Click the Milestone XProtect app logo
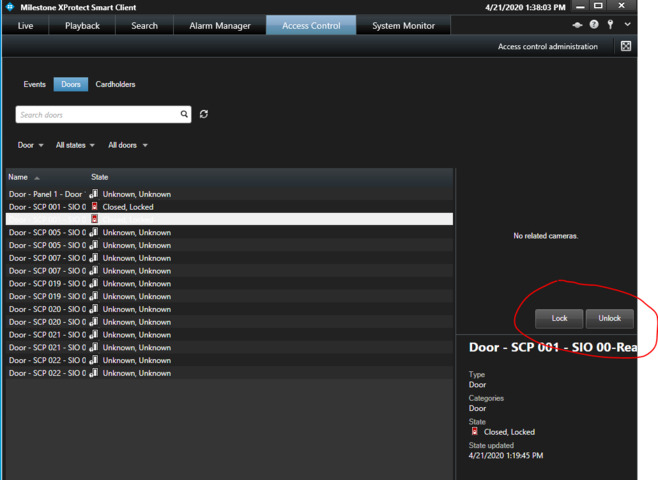This screenshot has height=480, width=658. coord(10,7)
